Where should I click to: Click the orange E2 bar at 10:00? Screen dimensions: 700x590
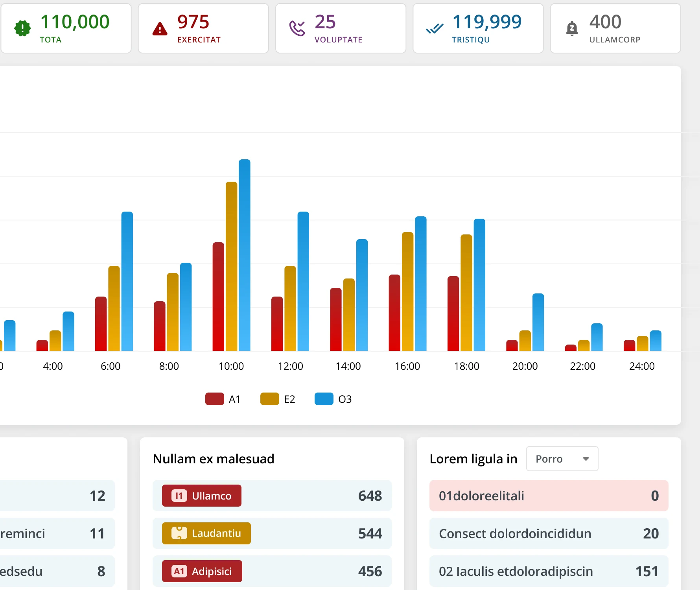(232, 266)
